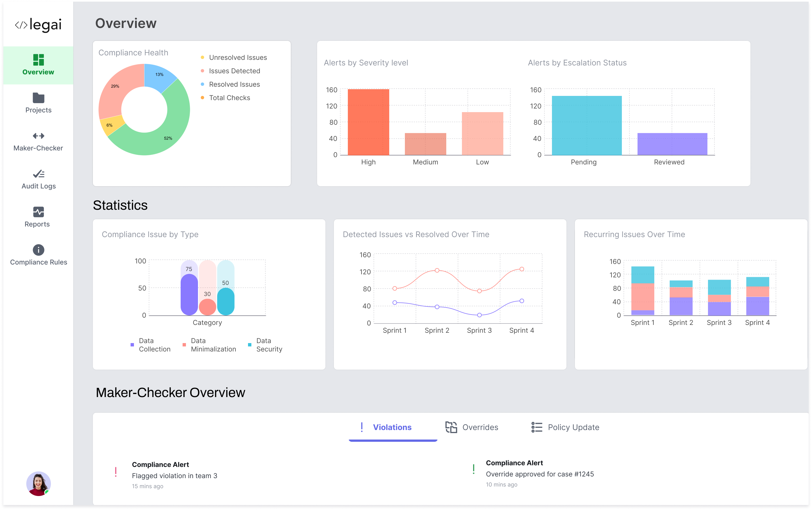Screen dimensions: 812x510
Task: Open the Compliance Rules info icon
Action: tap(38, 250)
